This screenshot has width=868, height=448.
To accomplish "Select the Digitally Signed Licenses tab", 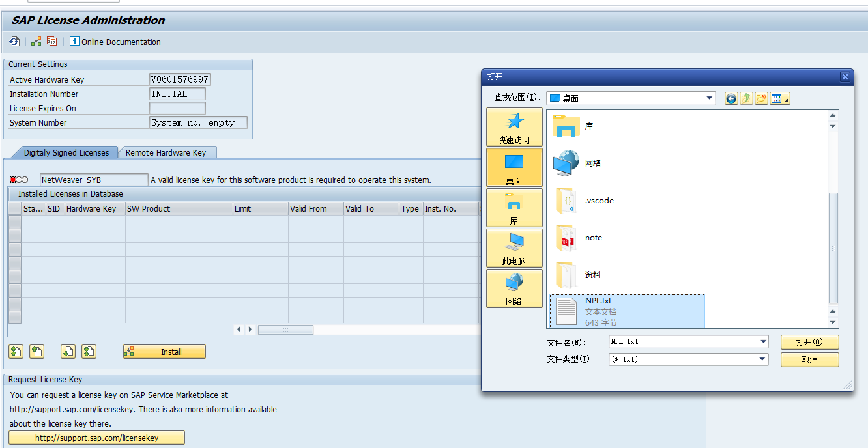I will (x=66, y=152).
